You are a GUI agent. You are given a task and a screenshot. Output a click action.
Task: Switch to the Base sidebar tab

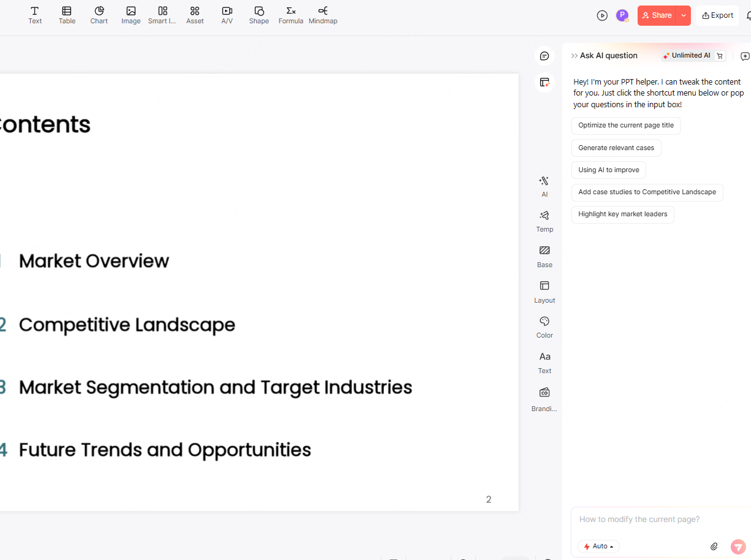[x=544, y=255]
